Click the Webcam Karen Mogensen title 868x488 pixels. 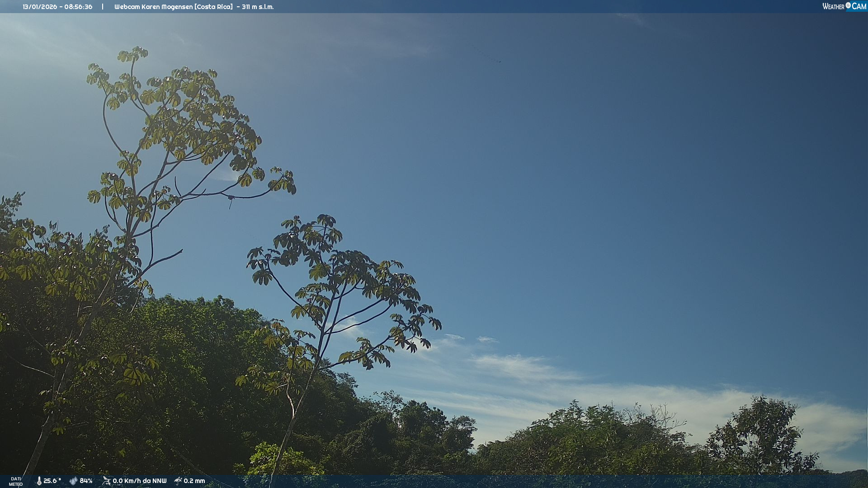(153, 7)
